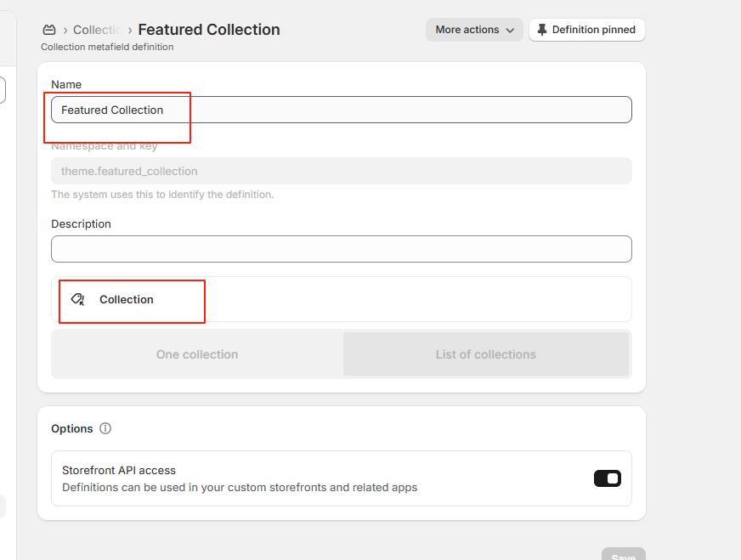Click the Options section heading

(x=72, y=428)
